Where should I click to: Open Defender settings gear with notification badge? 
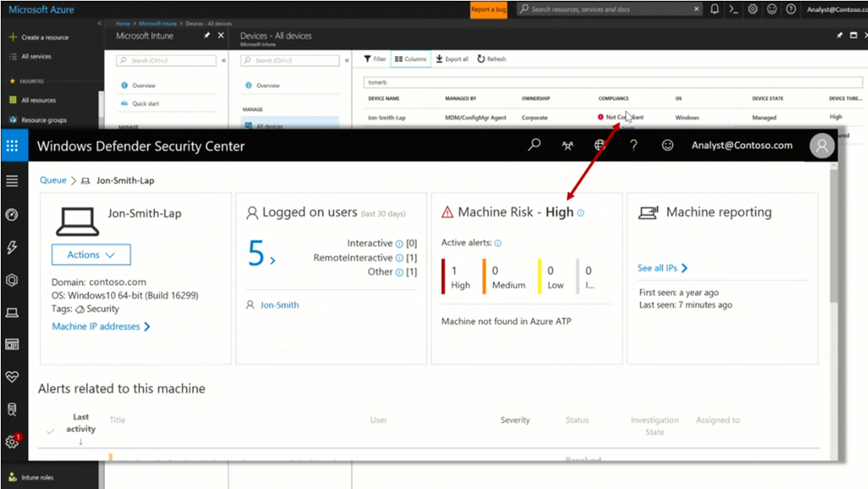point(12,442)
